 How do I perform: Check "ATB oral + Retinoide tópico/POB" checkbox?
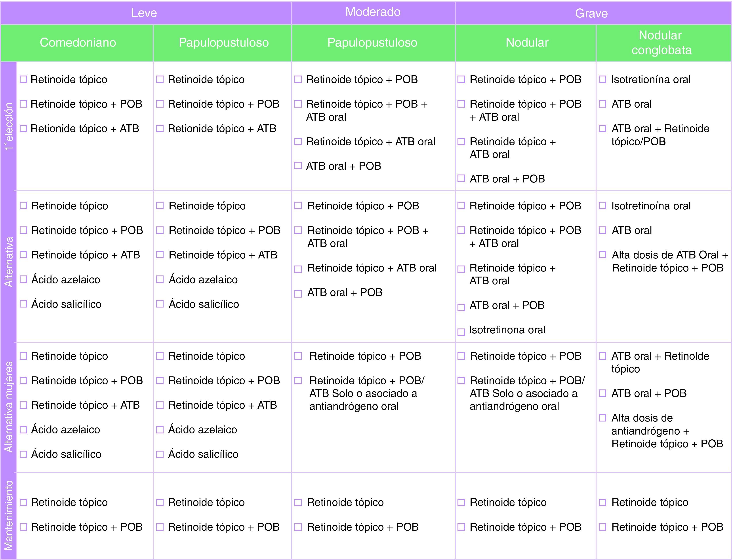coord(602,128)
